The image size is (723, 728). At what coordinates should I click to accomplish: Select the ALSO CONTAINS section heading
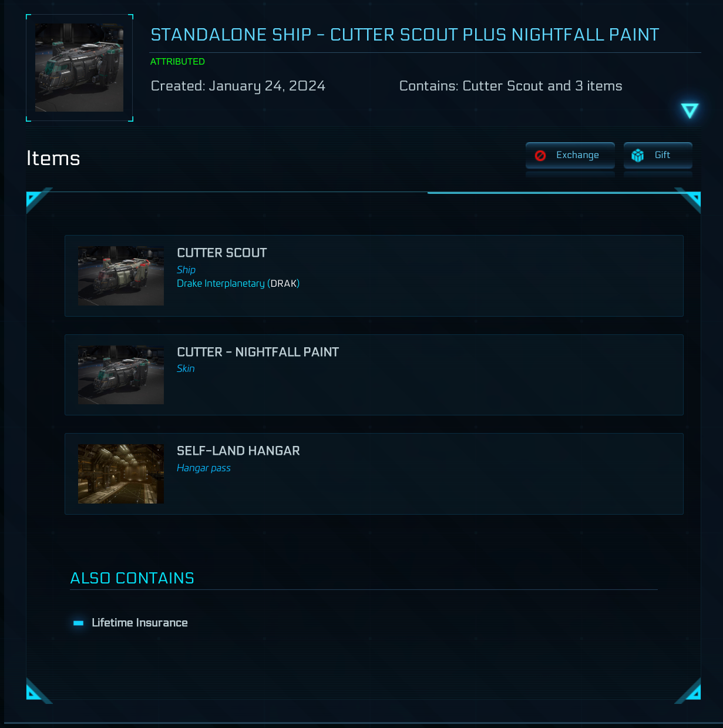click(132, 578)
